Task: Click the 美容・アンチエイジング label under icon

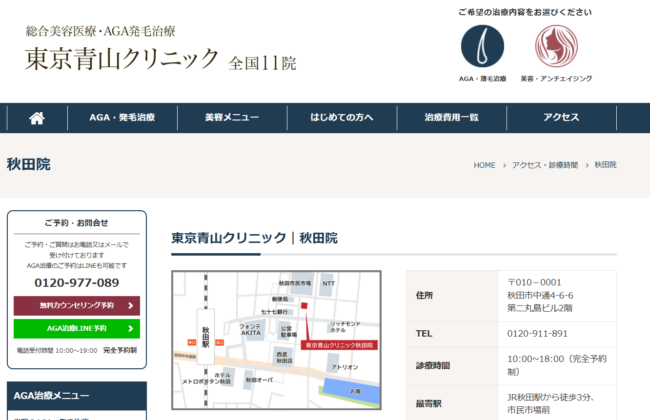Action: click(x=556, y=79)
